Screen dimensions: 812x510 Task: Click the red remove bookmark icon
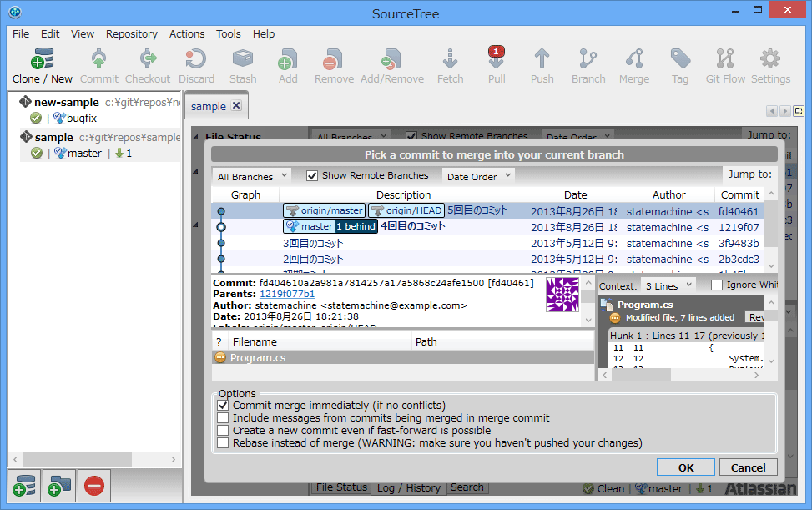[x=94, y=486]
